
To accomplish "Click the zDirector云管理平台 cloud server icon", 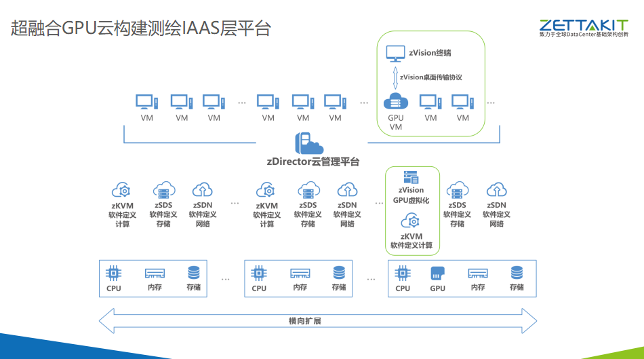I will point(309,143).
